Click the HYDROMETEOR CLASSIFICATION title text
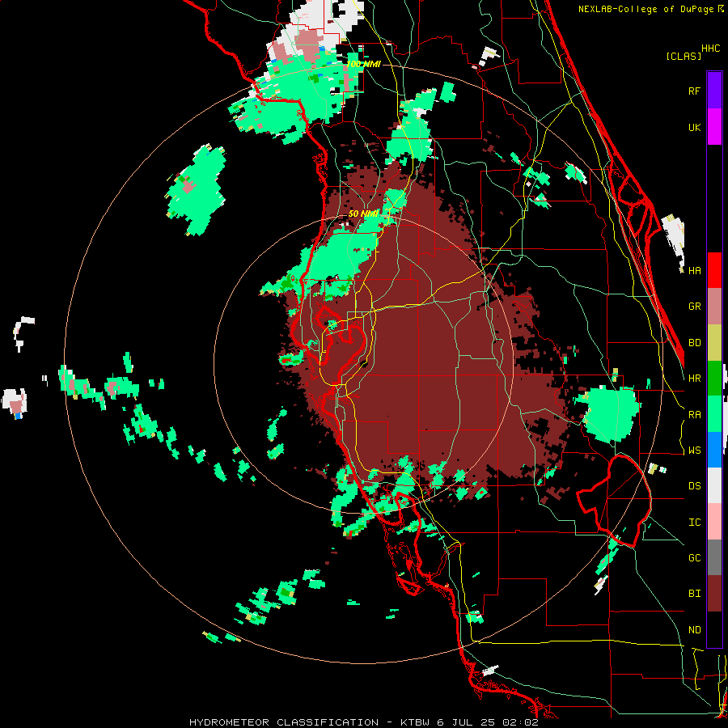728x728 pixels. tap(284, 722)
